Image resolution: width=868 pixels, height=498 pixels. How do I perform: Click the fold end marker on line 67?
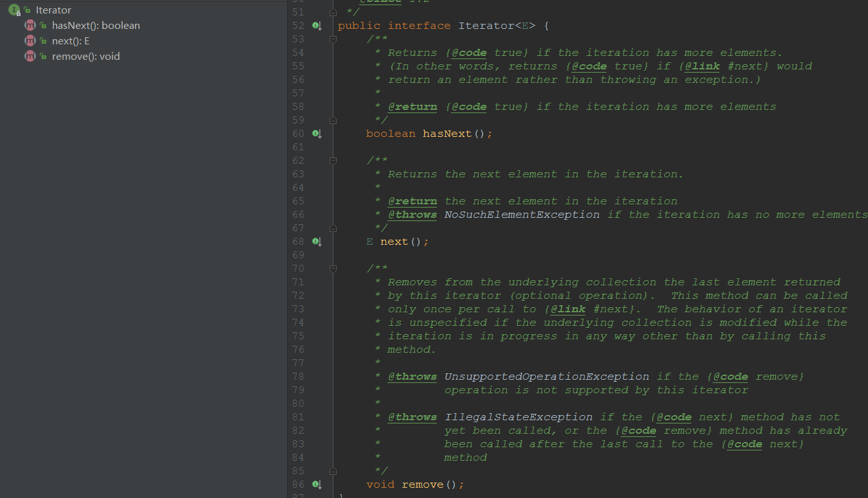click(x=333, y=228)
